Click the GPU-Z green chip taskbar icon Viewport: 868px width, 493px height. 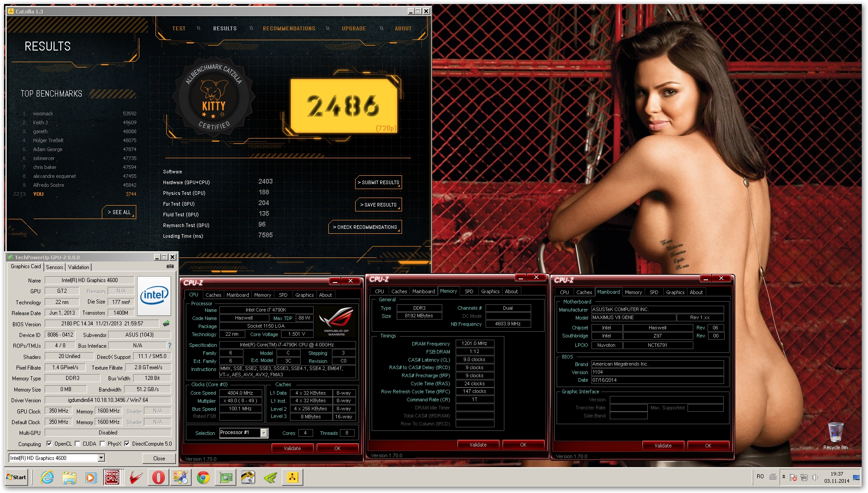click(x=226, y=477)
